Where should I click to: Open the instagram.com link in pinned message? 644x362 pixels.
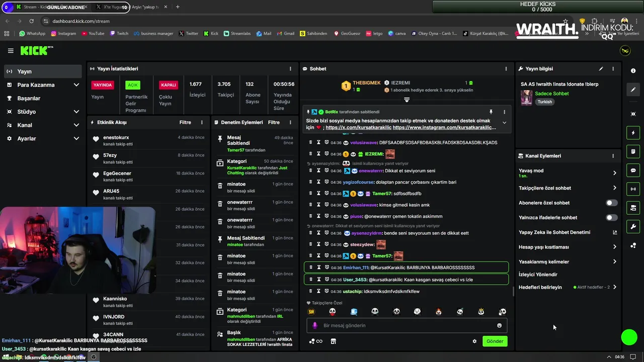click(444, 128)
